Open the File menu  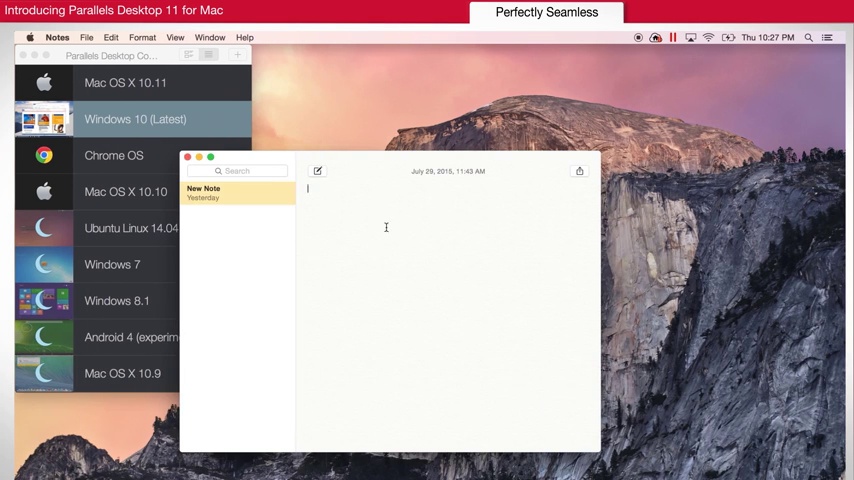point(87,38)
